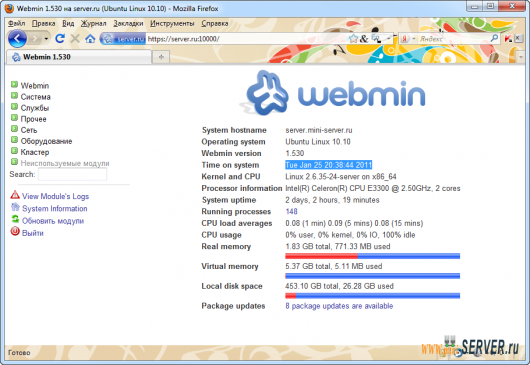Image resolution: width=530 pixels, height=365 pixels.
Task: Open a new tab with plus button
Action: click(x=161, y=57)
